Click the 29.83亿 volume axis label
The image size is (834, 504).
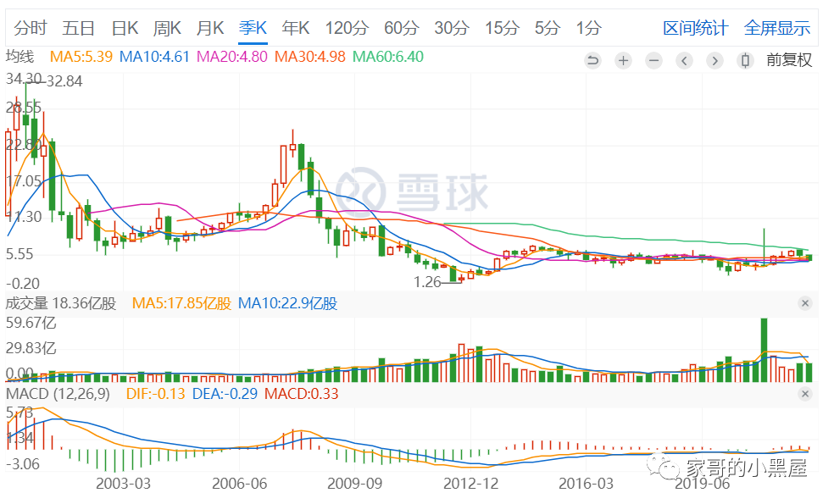click(x=31, y=348)
